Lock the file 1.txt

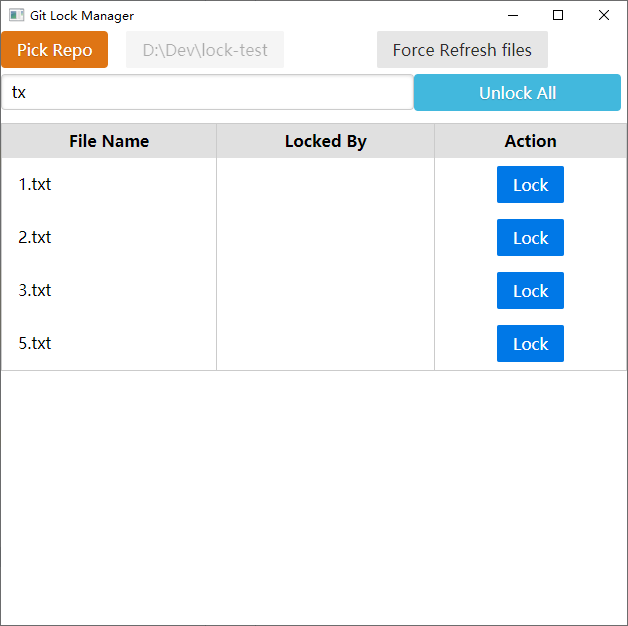click(x=530, y=185)
